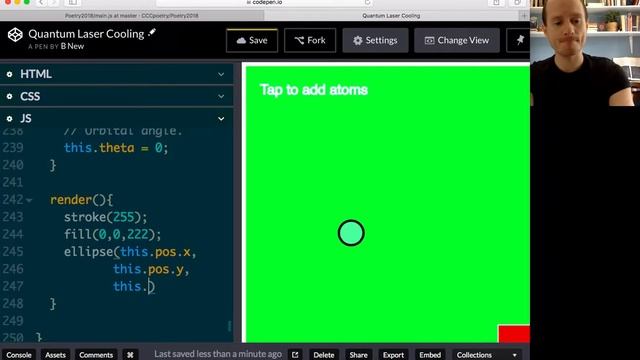
Task: Click author name B New
Action: (x=72, y=47)
